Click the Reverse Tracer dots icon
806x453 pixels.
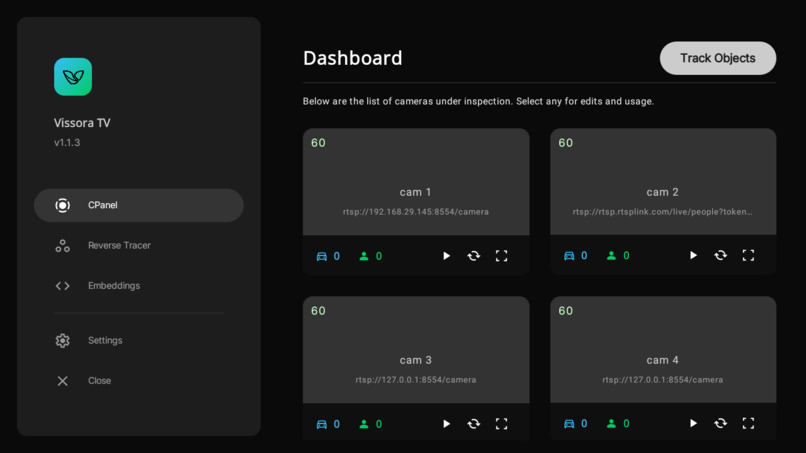[63, 246]
